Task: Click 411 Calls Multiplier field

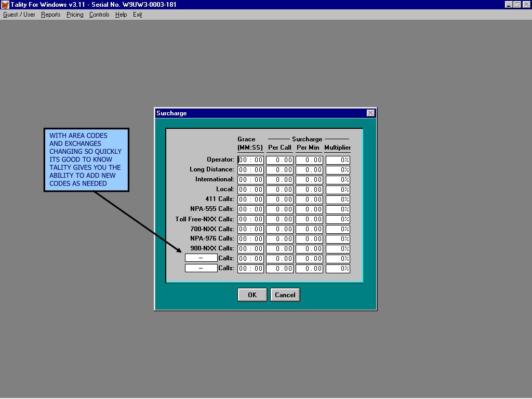Action: [x=338, y=199]
